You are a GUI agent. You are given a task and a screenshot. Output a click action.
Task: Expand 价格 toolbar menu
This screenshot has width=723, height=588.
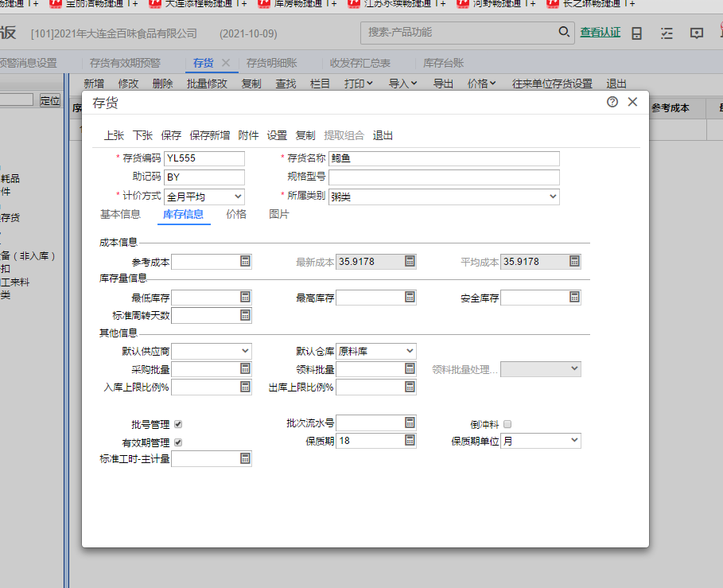pos(481,84)
